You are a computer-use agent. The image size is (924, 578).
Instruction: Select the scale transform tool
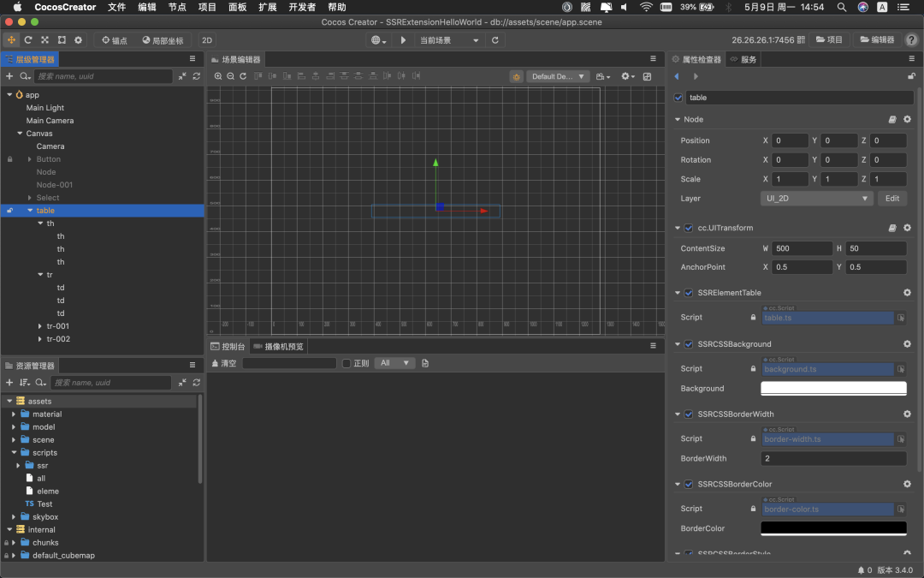point(44,40)
